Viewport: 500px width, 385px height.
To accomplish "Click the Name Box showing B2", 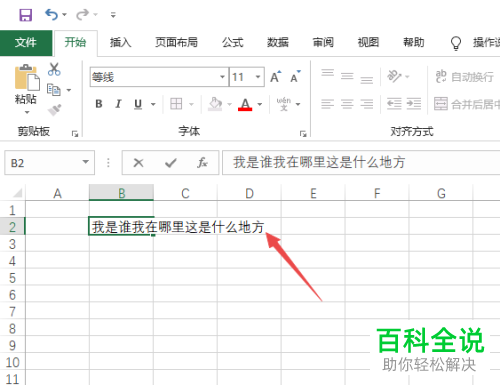I will pos(43,163).
